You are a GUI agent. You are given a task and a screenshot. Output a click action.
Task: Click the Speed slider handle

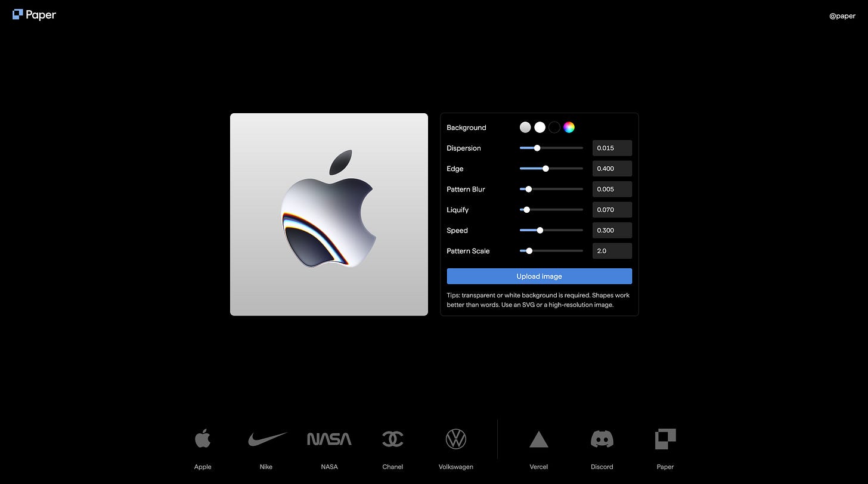tap(540, 230)
